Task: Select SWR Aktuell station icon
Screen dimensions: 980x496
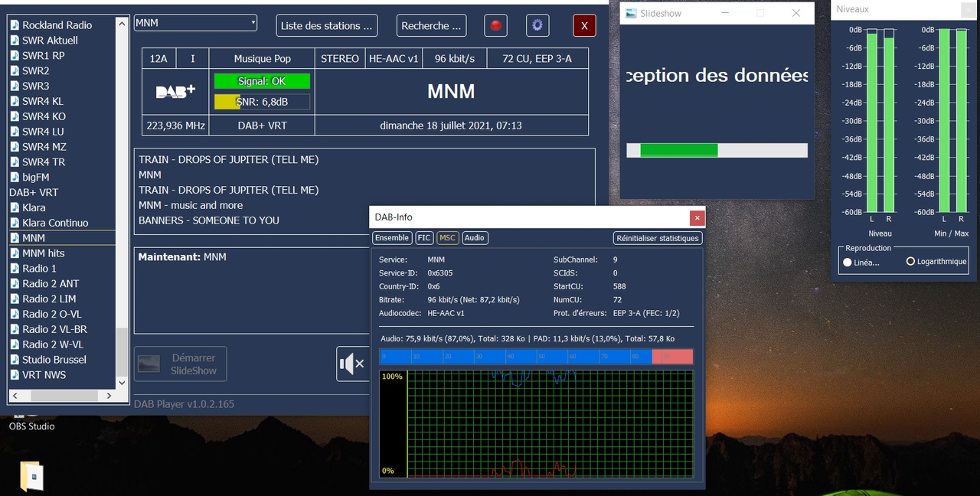Action: click(15, 41)
